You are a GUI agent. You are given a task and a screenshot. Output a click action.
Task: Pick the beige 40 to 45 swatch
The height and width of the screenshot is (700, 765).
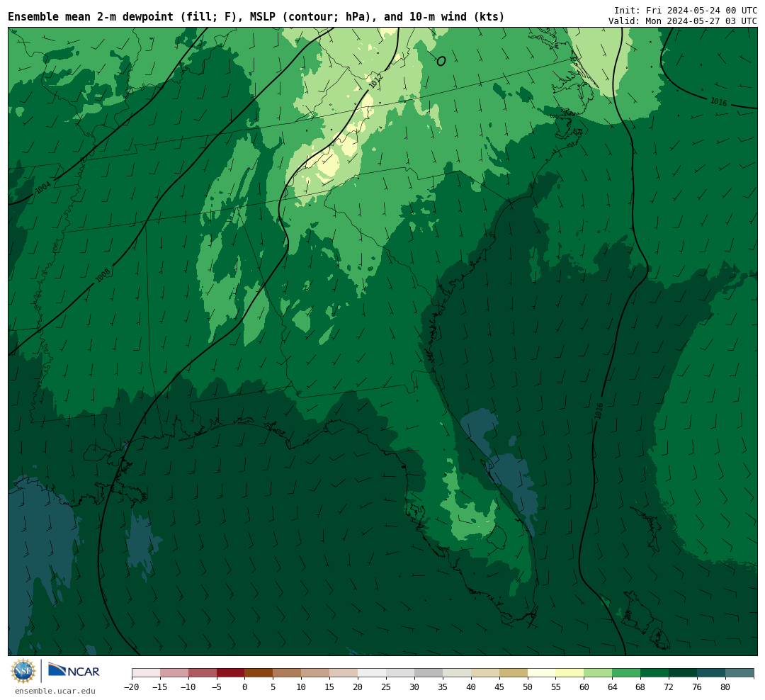pyautogui.click(x=485, y=673)
